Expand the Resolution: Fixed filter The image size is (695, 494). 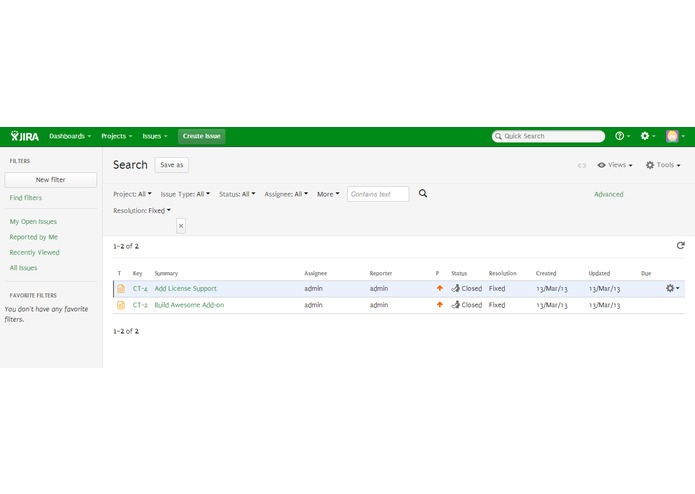pos(142,210)
